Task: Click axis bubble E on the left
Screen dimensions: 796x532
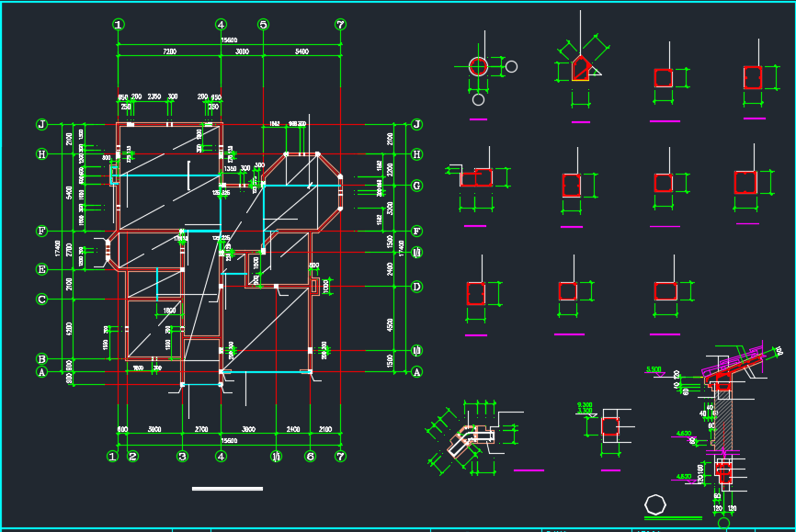Action: [x=42, y=269]
